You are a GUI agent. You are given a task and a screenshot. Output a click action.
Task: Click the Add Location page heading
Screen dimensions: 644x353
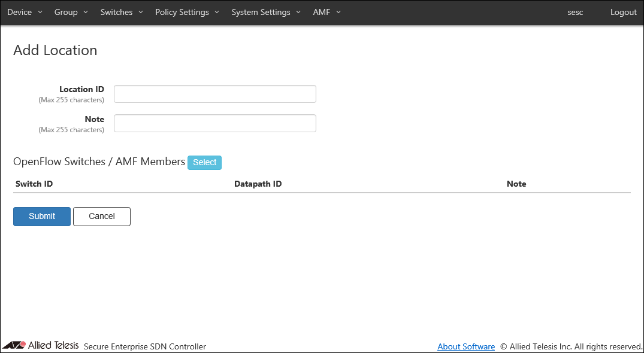point(55,50)
